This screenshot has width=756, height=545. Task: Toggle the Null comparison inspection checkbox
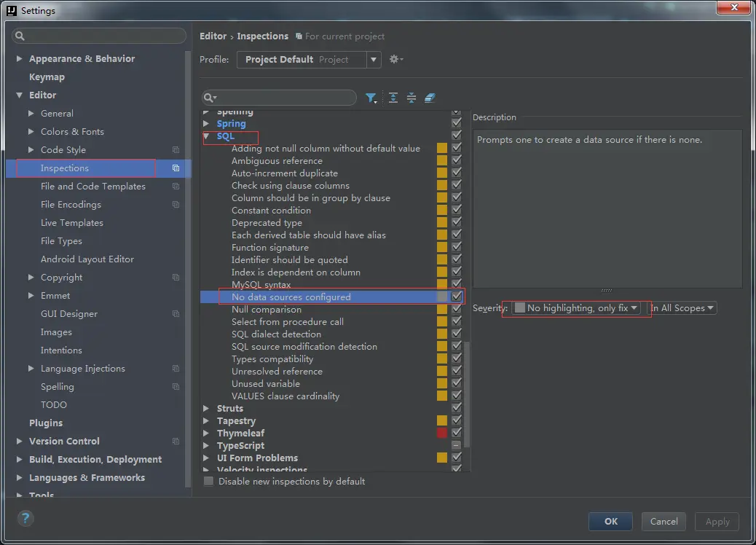tap(457, 309)
